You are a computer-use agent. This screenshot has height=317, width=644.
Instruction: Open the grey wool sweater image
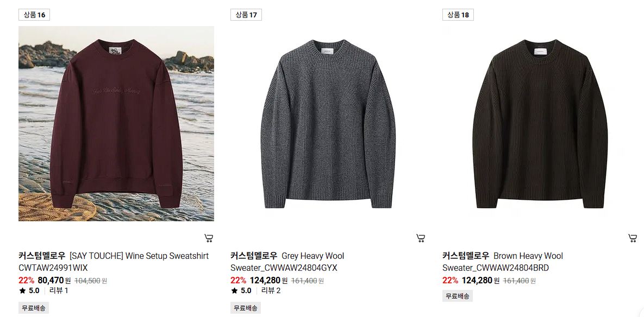328,123
